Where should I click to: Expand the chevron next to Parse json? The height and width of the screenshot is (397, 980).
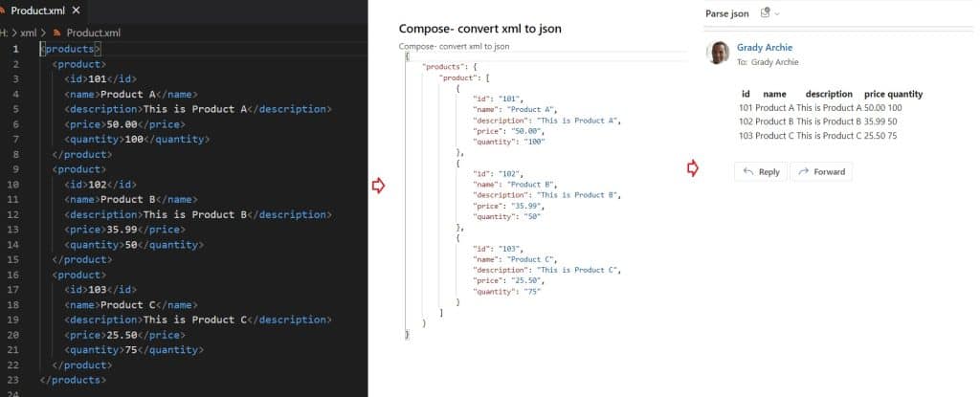[777, 13]
